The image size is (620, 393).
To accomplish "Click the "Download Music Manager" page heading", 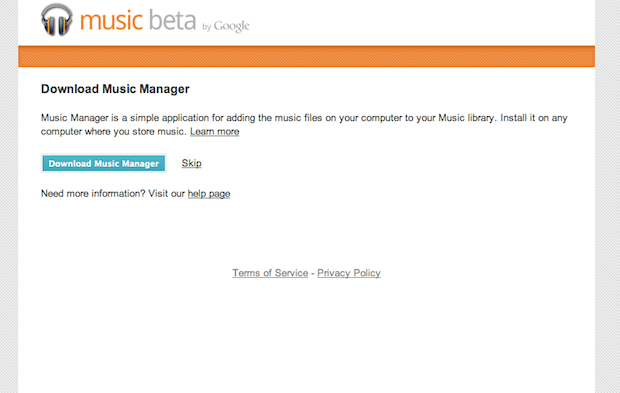I will pyautogui.click(x=115, y=89).
